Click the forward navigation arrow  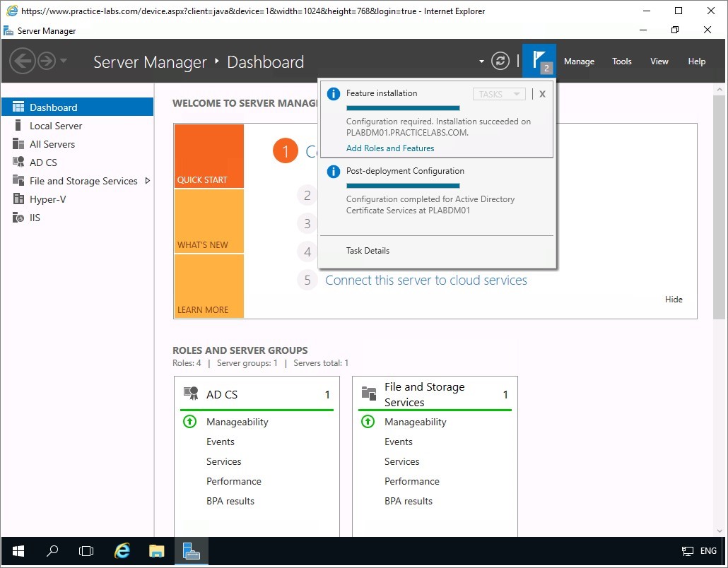[x=47, y=61]
